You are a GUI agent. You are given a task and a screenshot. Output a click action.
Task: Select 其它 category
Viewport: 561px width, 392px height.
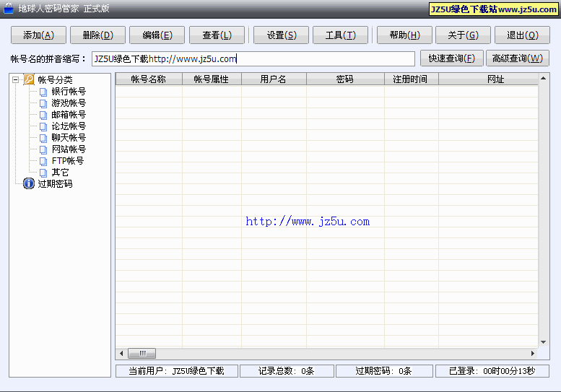(60, 173)
